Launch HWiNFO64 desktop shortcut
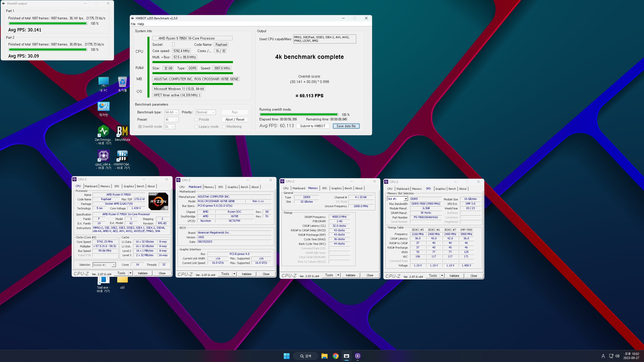Screen dimensions: 644x362 pyautogui.click(x=123, y=159)
